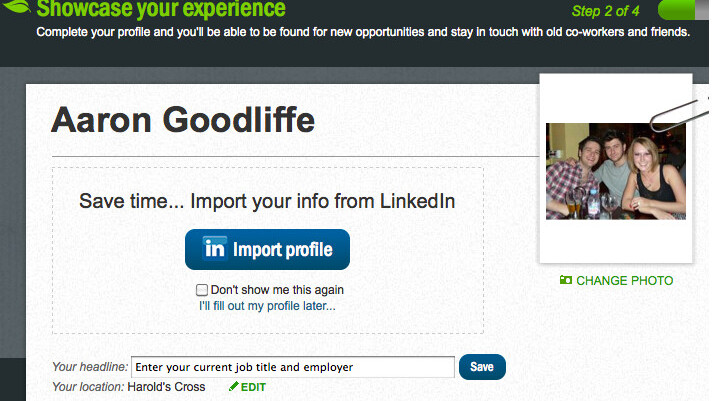Viewport: 712px width, 401px height.
Task: Focus the headline input field
Action: 293,367
